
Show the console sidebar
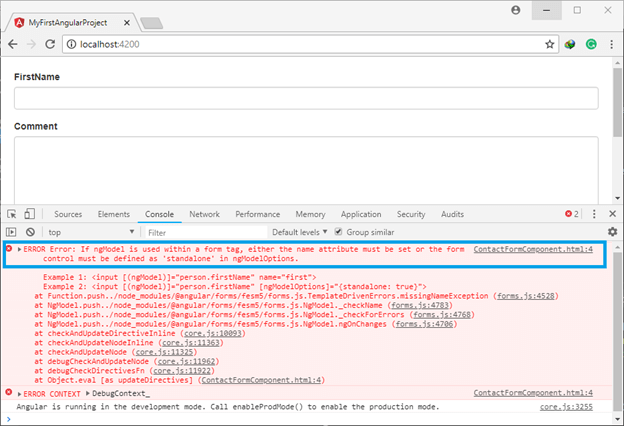coord(11,232)
